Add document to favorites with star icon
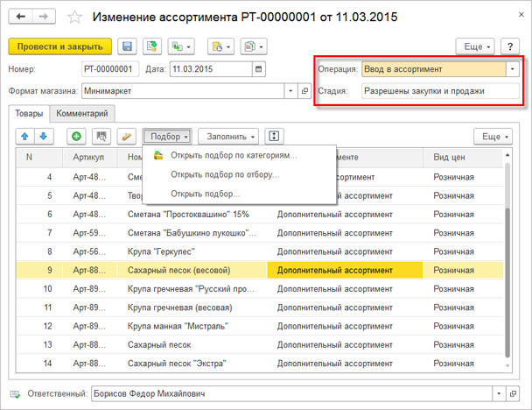532x410 pixels. tap(74, 17)
